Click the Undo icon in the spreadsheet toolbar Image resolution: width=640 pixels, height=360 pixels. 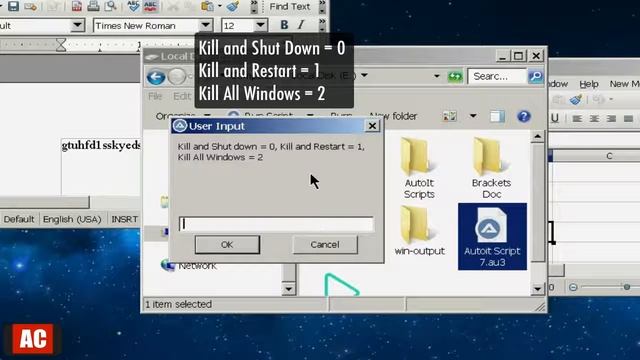coord(598,99)
